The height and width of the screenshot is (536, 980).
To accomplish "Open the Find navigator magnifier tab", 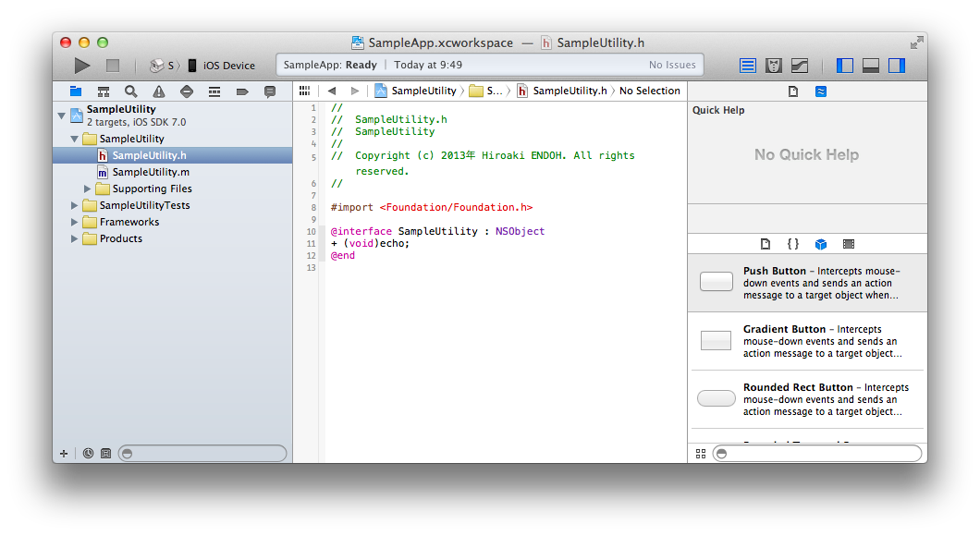I will pos(131,91).
